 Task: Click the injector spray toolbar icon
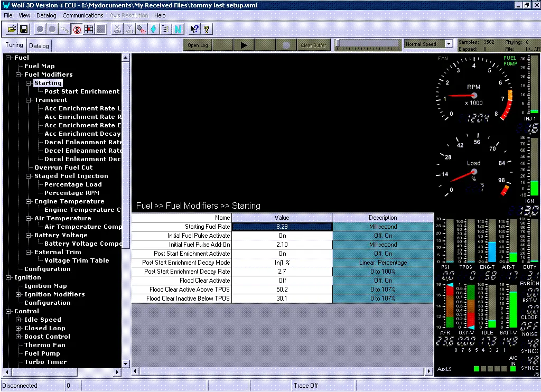click(141, 29)
